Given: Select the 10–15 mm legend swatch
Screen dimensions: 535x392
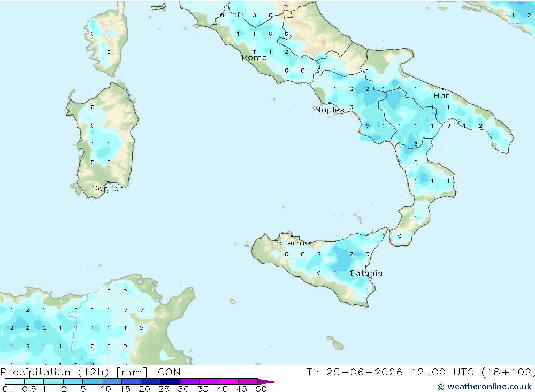Looking at the screenshot, I should point(112,381).
